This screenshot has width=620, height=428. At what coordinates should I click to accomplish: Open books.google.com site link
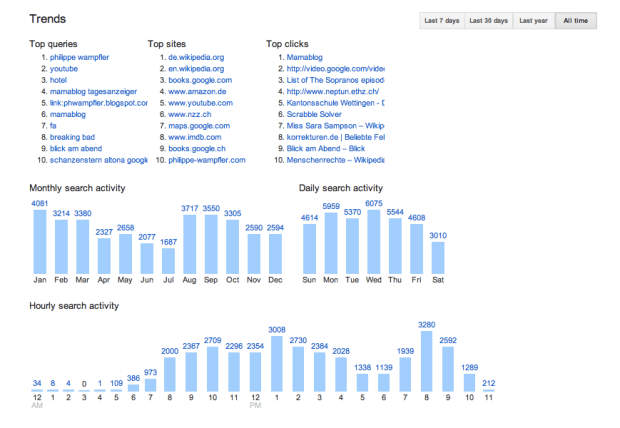200,80
